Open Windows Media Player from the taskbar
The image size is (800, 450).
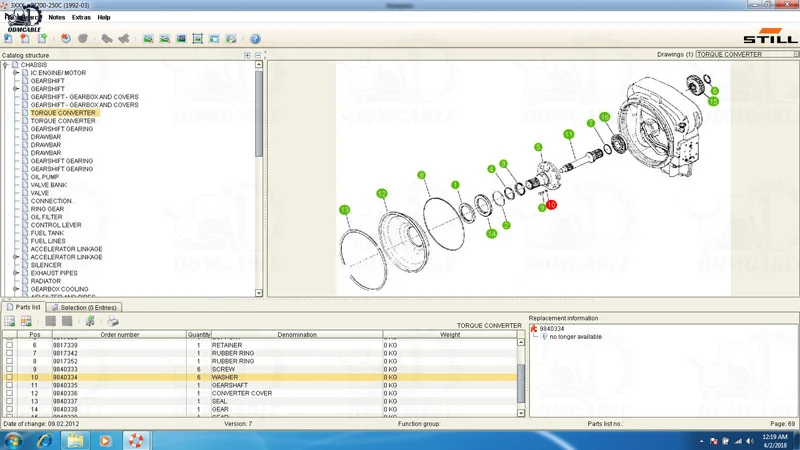[x=105, y=440]
